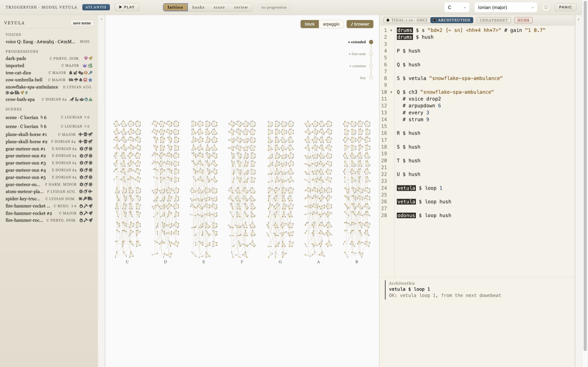Image resolution: width=588 pixels, height=367 pixels.
Task: Click the red HUSH button
Action: coord(523,20)
